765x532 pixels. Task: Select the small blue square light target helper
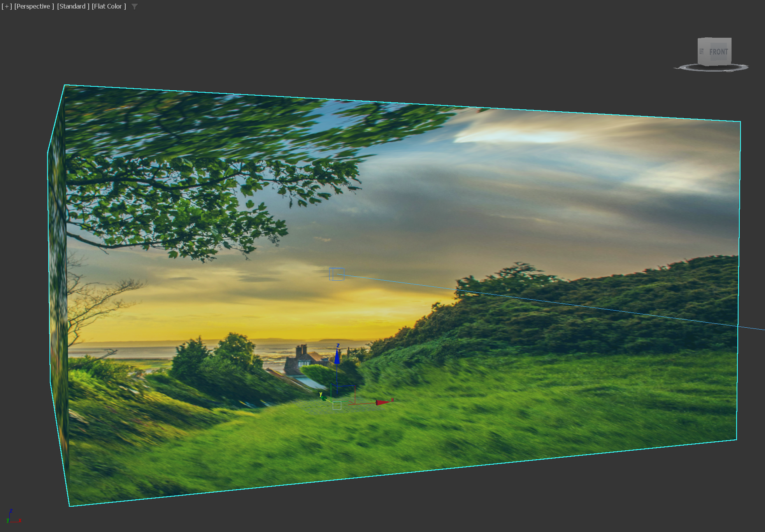(x=336, y=274)
